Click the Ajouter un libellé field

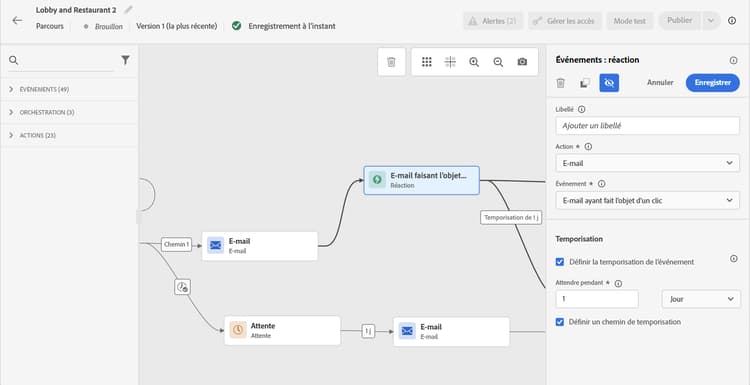tap(648, 126)
